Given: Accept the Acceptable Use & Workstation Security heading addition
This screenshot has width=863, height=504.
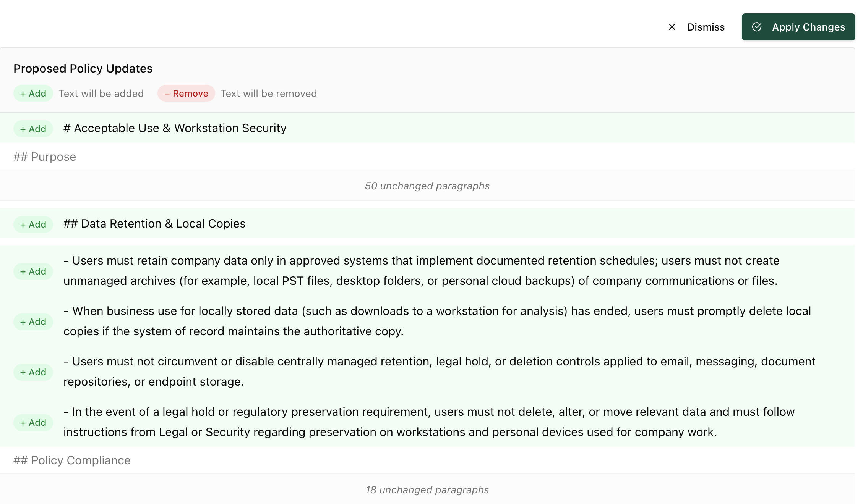Looking at the screenshot, I should point(33,128).
